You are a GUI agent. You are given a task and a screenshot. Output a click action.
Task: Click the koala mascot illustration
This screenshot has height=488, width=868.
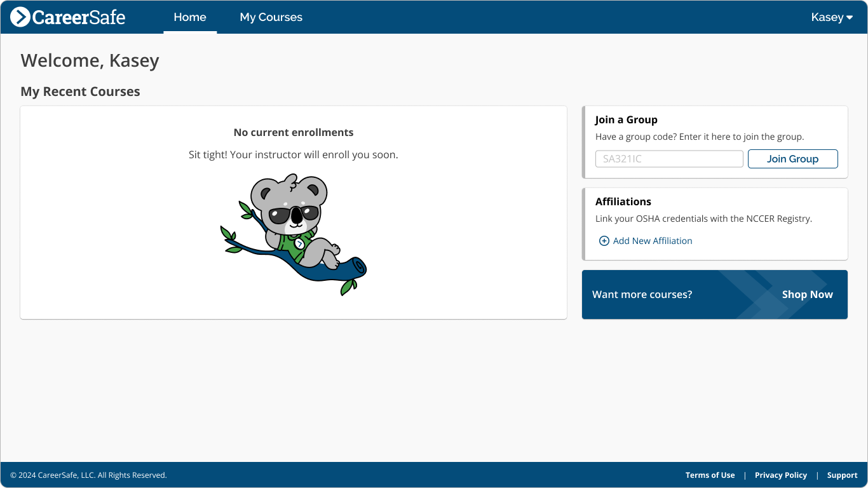point(294,230)
